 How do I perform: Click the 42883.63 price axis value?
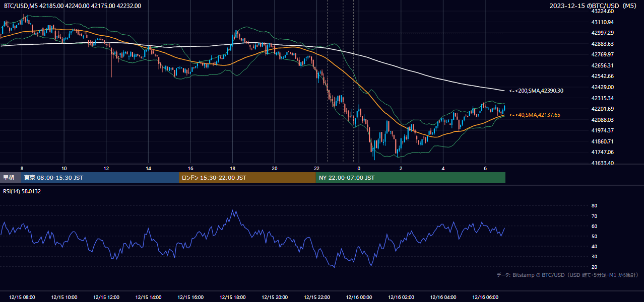[603, 44]
